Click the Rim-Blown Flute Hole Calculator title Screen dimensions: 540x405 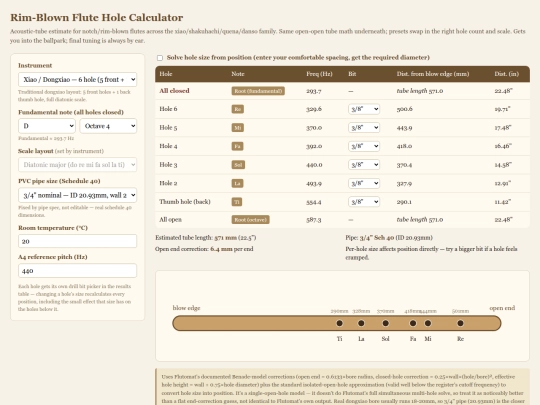[96, 18]
